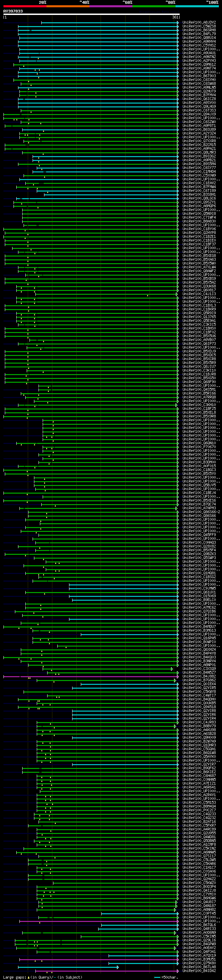This screenshot has width=222, height=980.
Task: Select hit label UniRef100_C6SYM0
Action: [x=199, y=80]
